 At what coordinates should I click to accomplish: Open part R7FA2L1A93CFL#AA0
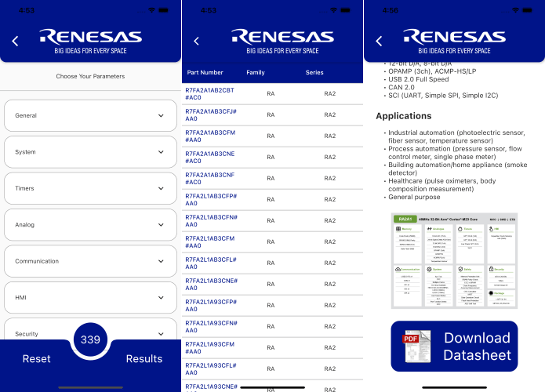211,369
